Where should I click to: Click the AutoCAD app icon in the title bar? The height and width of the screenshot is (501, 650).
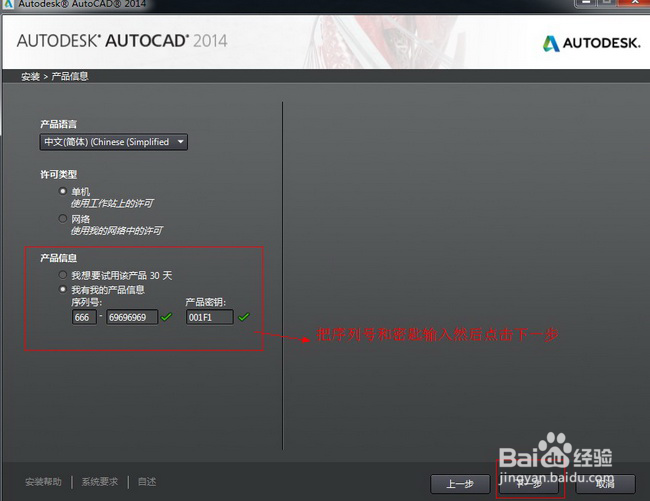point(8,4)
